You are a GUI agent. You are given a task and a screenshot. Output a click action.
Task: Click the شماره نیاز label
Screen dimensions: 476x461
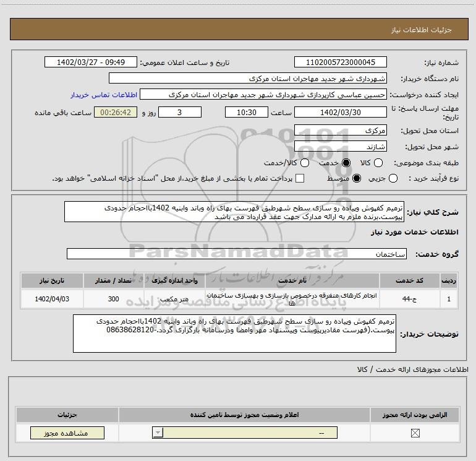[x=441, y=63]
